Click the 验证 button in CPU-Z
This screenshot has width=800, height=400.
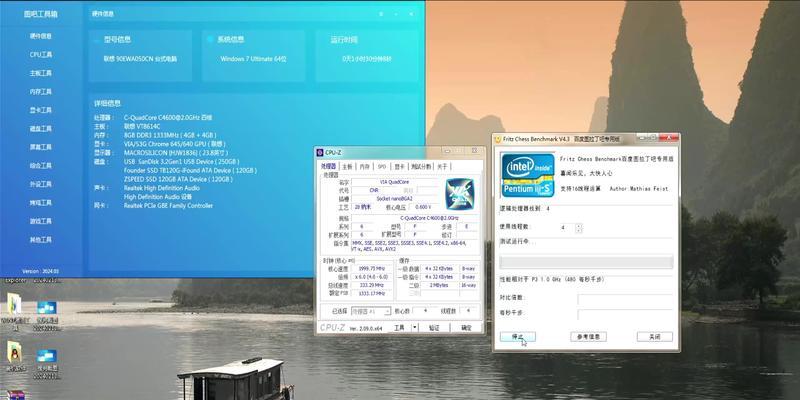tap(434, 328)
